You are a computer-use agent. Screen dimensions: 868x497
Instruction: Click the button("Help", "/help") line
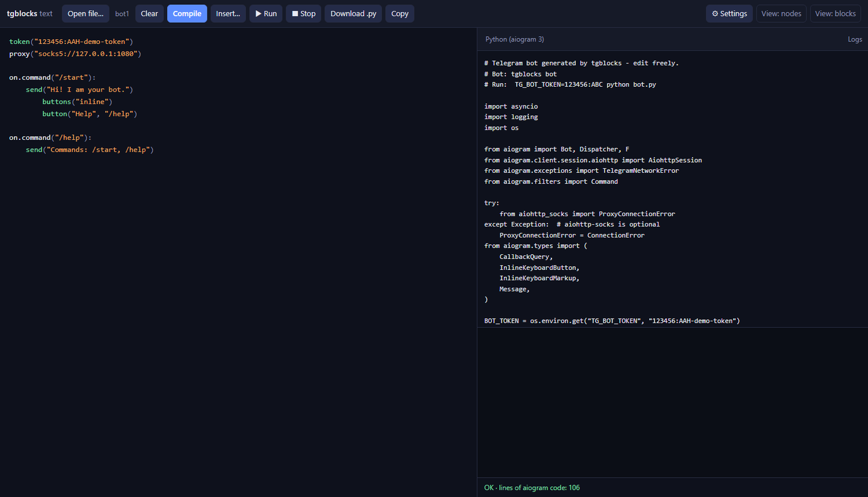click(x=90, y=113)
